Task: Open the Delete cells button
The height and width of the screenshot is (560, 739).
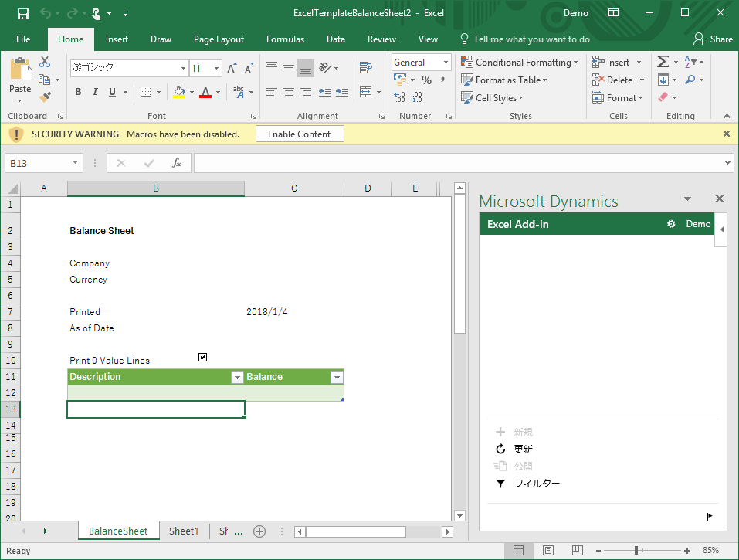Action: tap(612, 80)
